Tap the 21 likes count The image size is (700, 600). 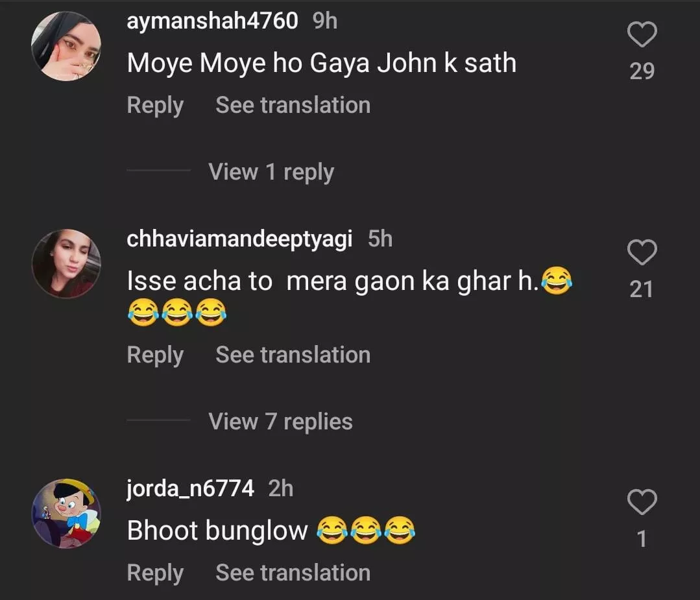pyautogui.click(x=642, y=289)
